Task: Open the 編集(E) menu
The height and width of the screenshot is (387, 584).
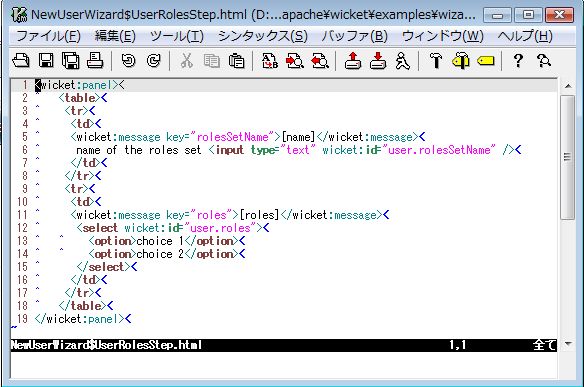Action: [x=115, y=36]
